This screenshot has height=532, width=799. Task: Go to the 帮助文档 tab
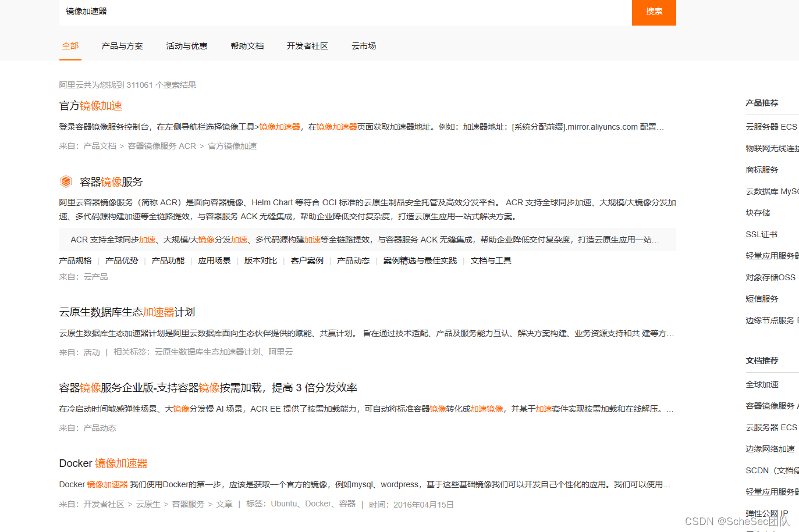247,46
